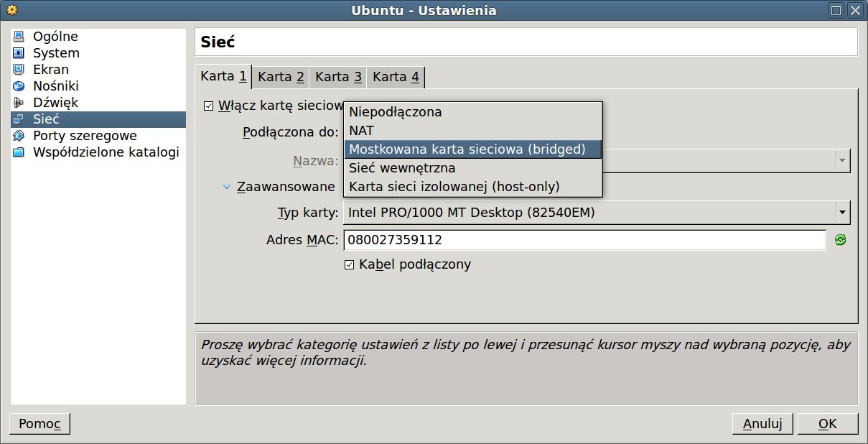Switch to the Karta 4 tab
Image resolution: width=868 pixels, height=444 pixels.
point(396,77)
